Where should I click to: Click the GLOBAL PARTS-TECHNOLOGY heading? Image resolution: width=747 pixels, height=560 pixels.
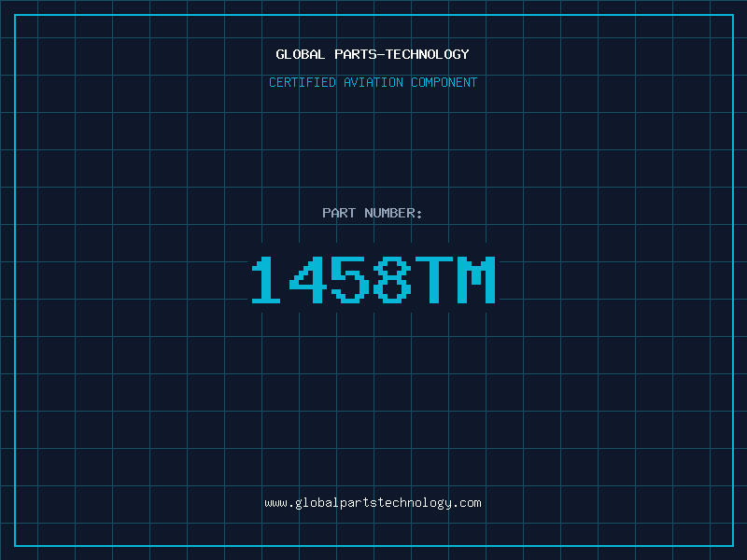click(373, 54)
